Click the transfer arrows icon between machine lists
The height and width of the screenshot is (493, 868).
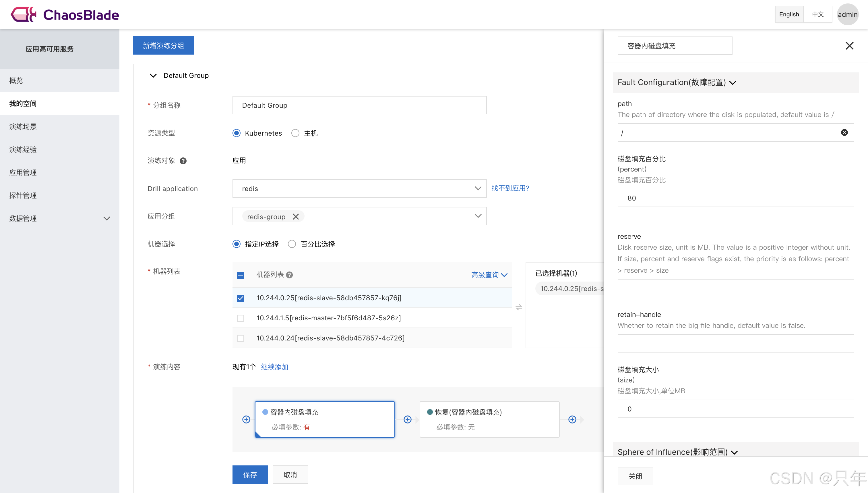[519, 307]
